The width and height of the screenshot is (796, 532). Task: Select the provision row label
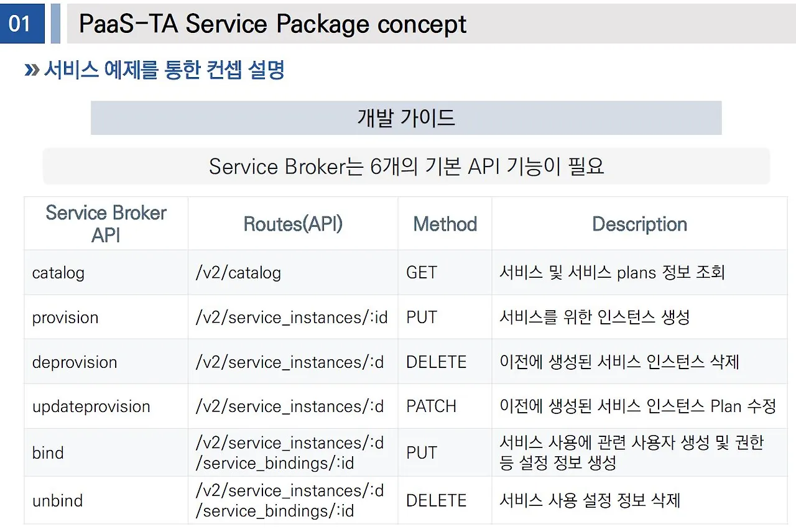pyautogui.click(x=65, y=318)
